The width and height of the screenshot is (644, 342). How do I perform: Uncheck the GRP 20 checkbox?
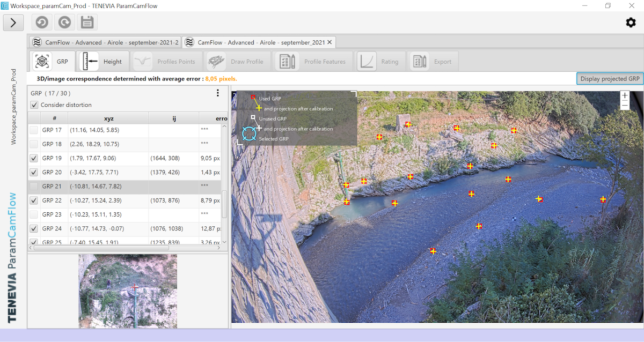pyautogui.click(x=34, y=172)
